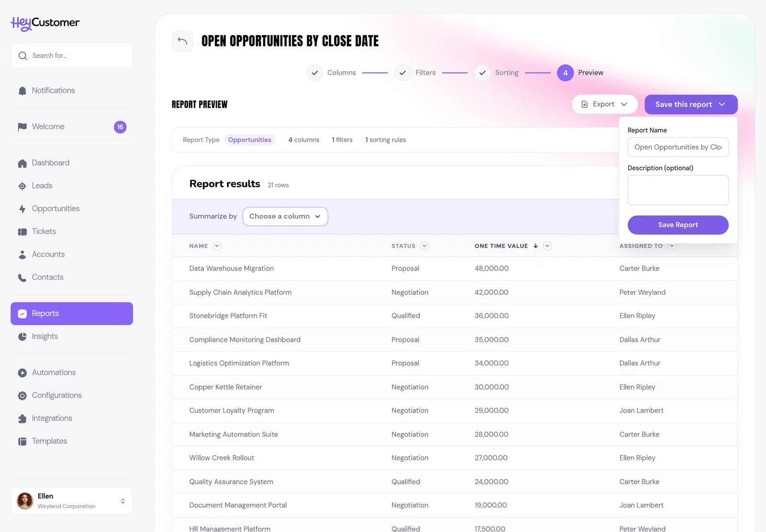Go to the Filters step label
This screenshot has width=766, height=532.
[425, 73]
